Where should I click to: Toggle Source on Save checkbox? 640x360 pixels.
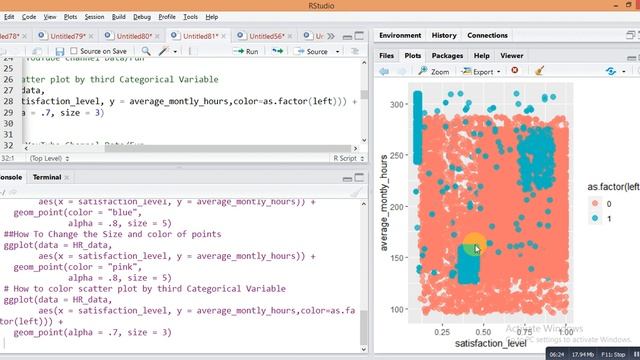coord(73,51)
